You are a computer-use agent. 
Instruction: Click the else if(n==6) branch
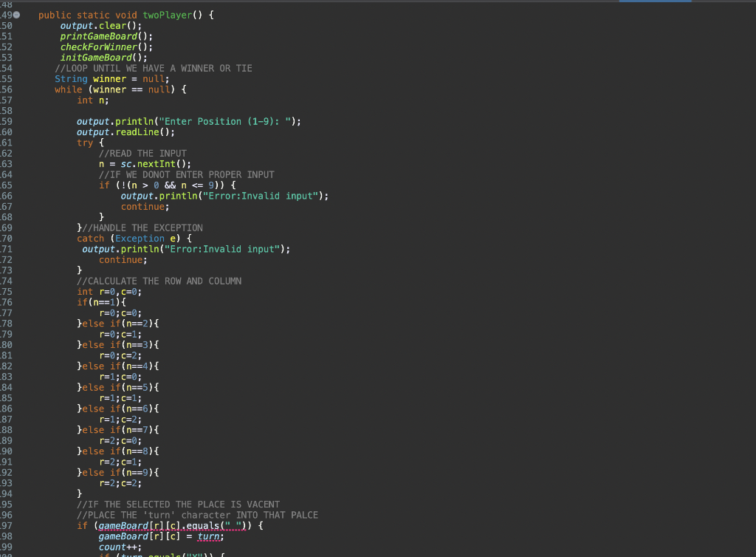(x=118, y=409)
